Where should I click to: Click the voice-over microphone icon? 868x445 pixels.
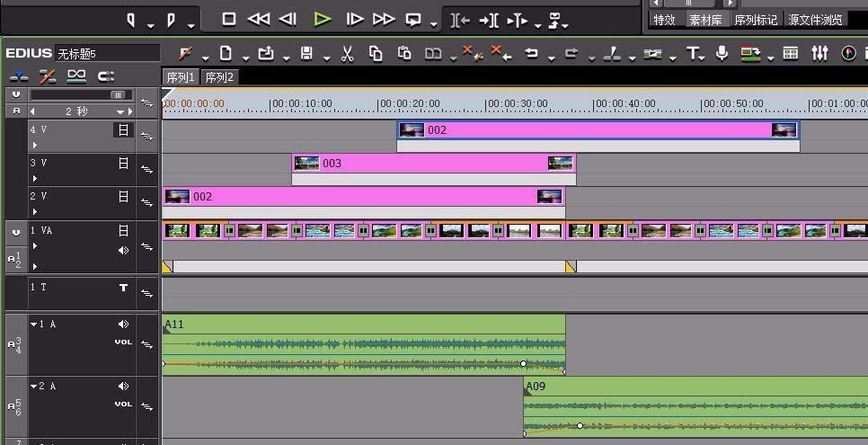[722, 54]
